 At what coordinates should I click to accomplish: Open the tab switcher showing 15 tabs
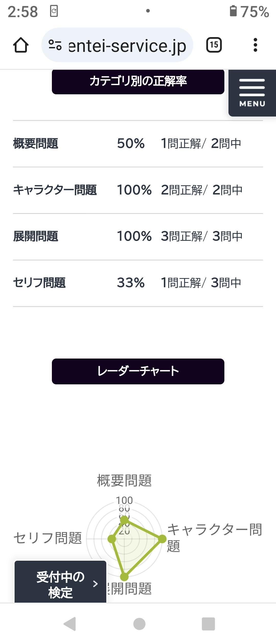point(214,45)
